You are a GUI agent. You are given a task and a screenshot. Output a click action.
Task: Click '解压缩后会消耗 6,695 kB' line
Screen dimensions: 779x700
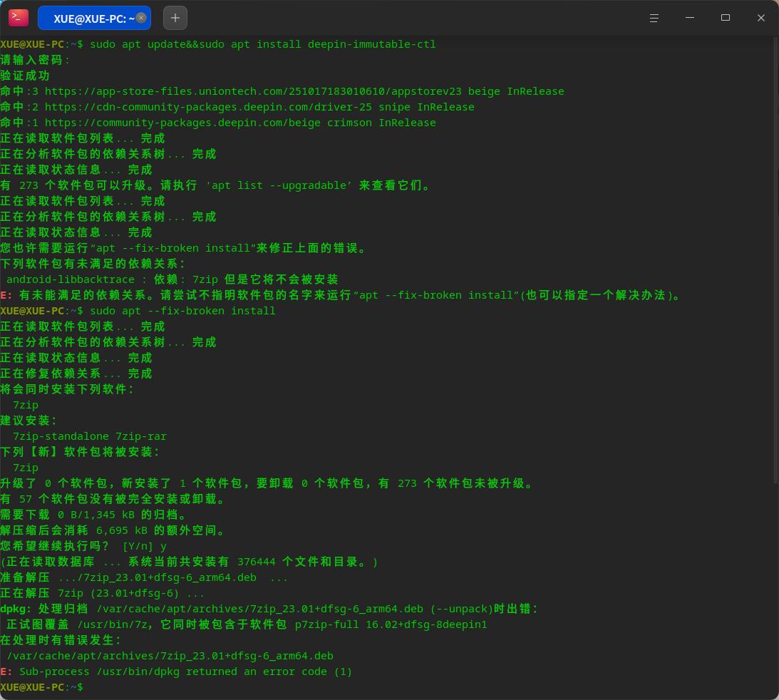(113, 530)
